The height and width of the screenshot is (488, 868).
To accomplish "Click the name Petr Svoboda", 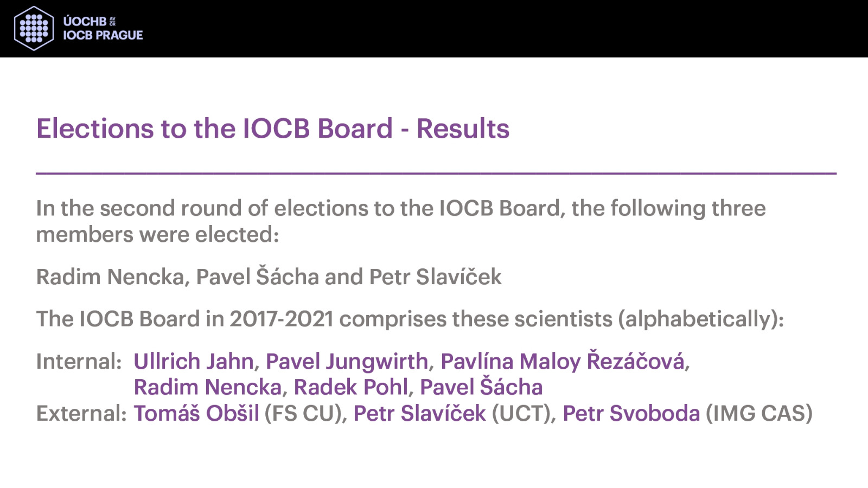I will [631, 413].
